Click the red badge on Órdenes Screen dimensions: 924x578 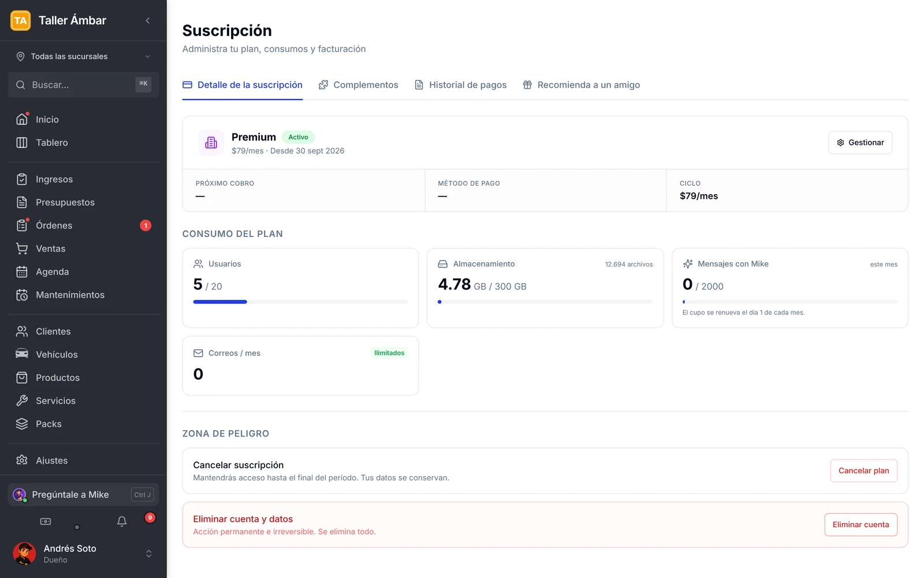point(146,225)
